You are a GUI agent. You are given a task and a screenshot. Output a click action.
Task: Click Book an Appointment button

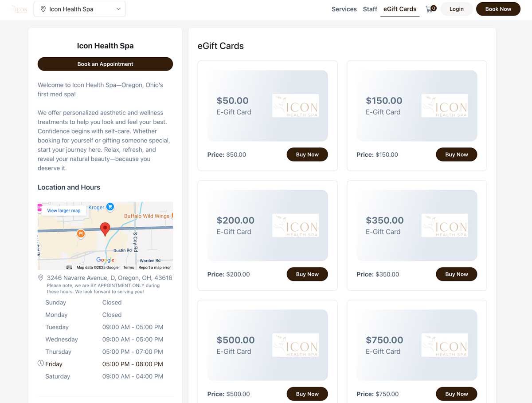[x=105, y=64]
